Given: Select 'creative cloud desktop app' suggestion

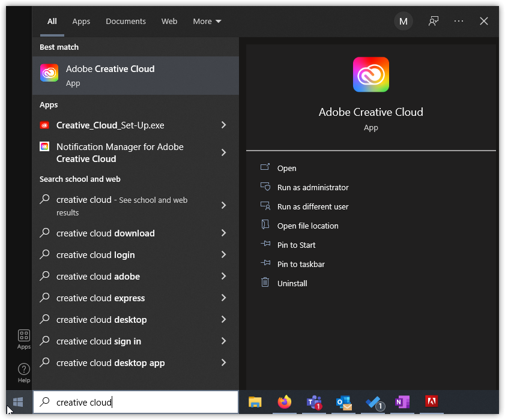Looking at the screenshot, I should (110, 363).
